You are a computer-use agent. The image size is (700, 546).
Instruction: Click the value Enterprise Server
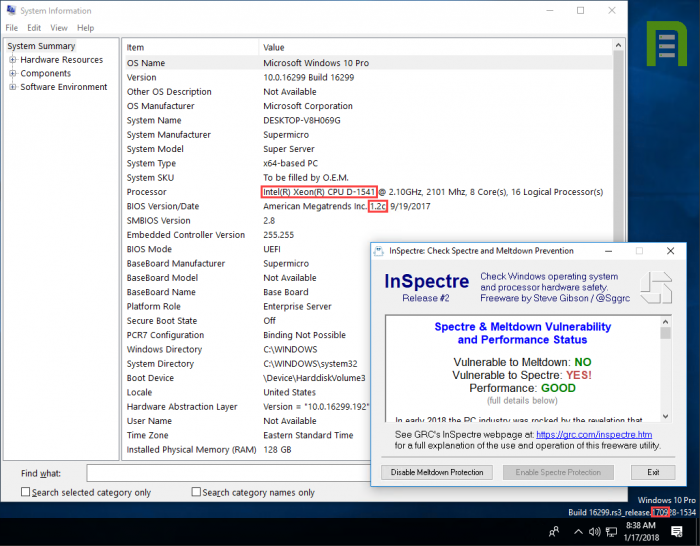click(x=297, y=307)
